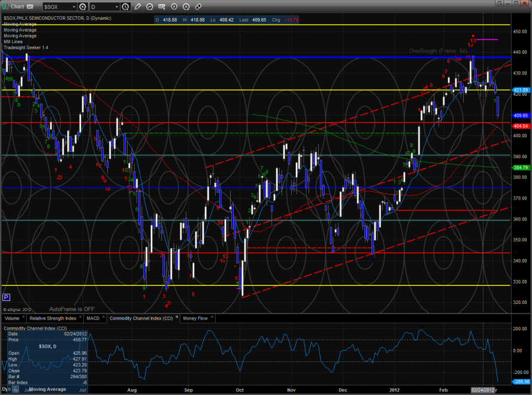Click the time template clock icon
532x395 pixels.
(125, 7)
